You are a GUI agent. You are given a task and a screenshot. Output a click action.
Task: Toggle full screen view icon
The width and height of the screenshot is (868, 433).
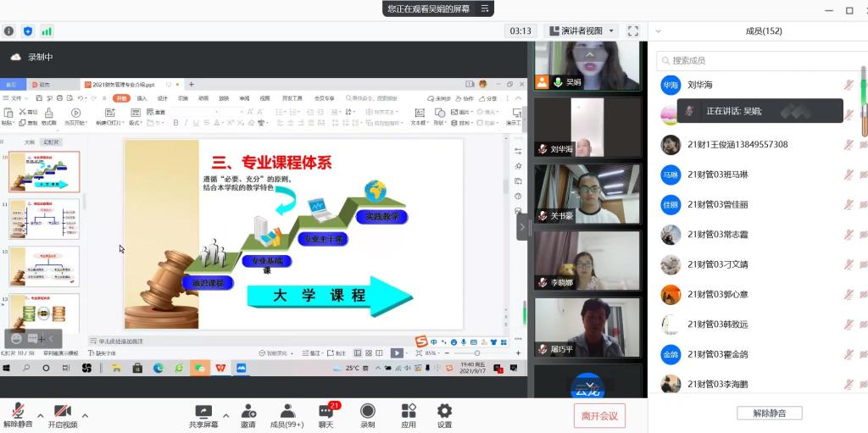pos(633,31)
